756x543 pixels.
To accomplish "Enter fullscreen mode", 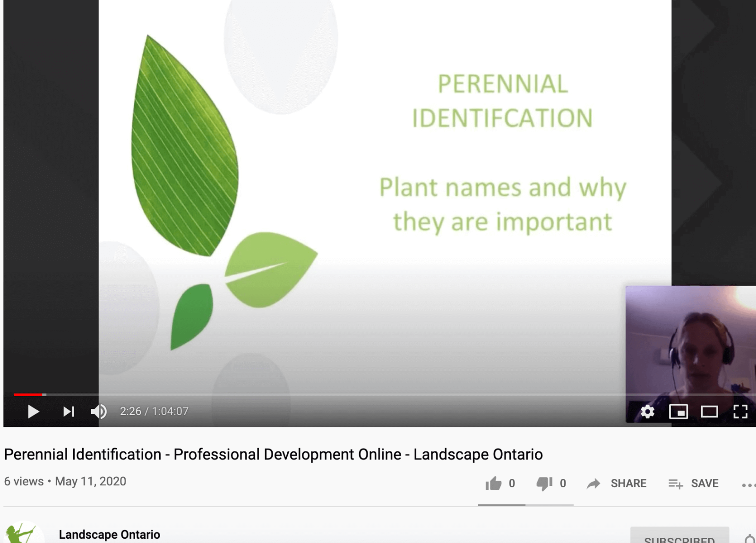I will [740, 412].
